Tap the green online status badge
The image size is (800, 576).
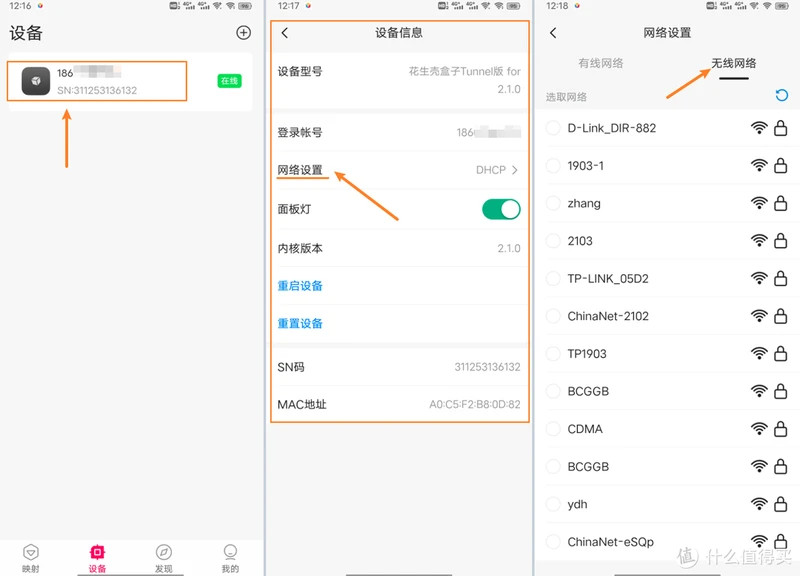click(x=229, y=81)
